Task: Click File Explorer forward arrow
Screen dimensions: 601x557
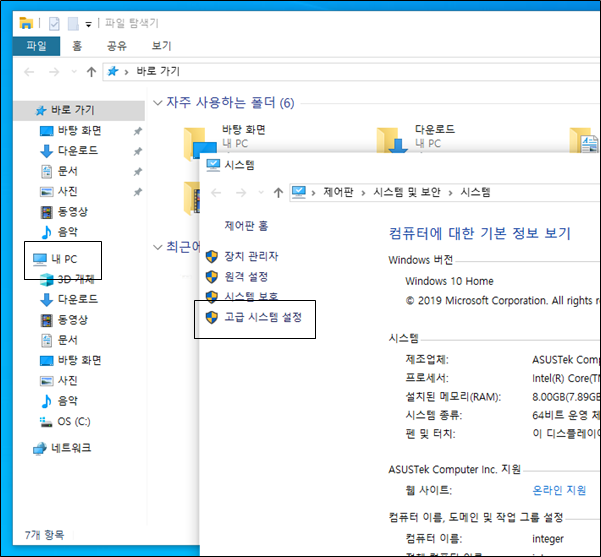Action: coord(54,72)
